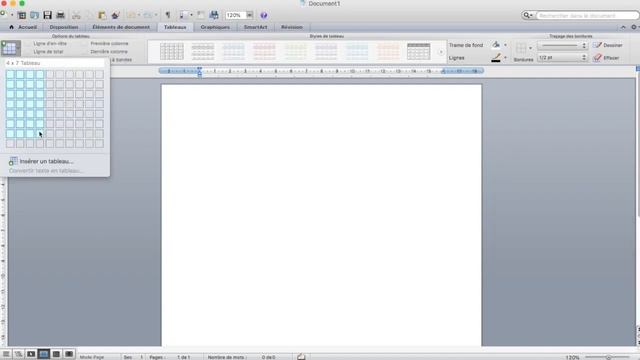
Task: Open the Lignes color dropdown arrow
Action: coord(505,58)
